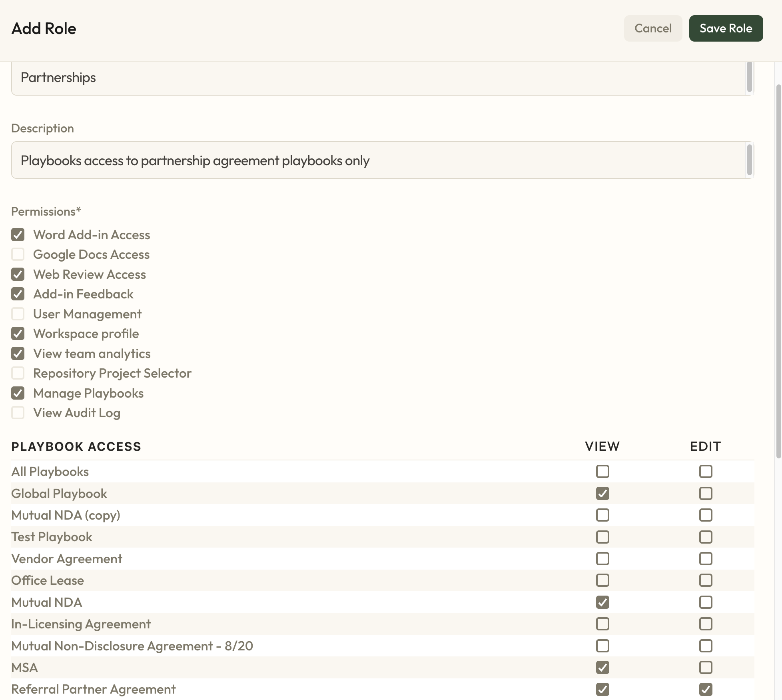
Task: Uncheck Edit for Referral Partner Agreement
Action: click(x=705, y=689)
